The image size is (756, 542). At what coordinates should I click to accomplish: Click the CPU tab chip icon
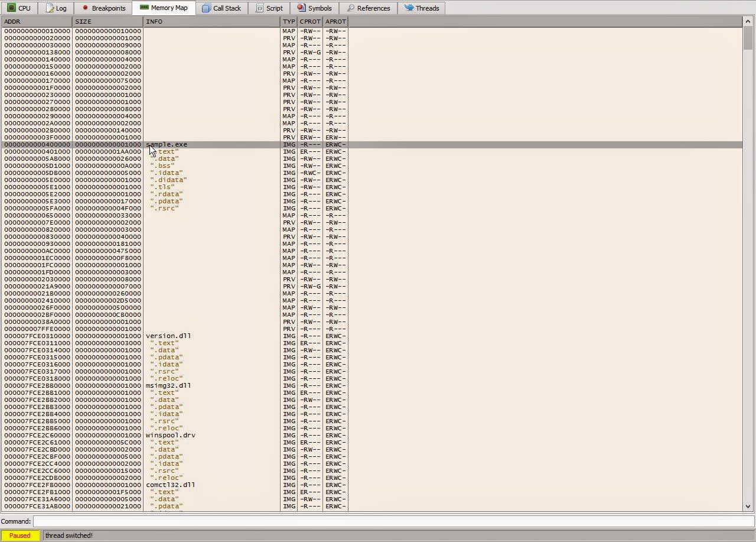pyautogui.click(x=11, y=8)
